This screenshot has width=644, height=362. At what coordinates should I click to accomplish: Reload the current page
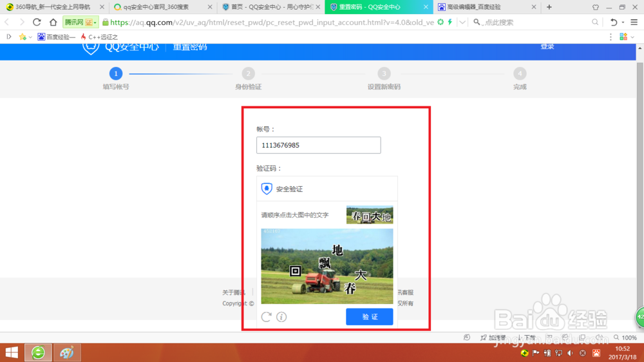pyautogui.click(x=37, y=22)
